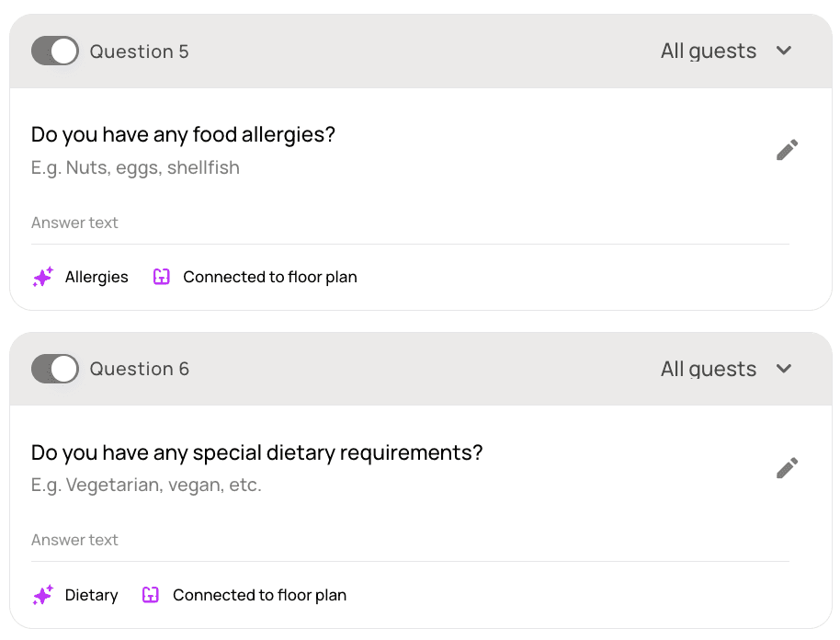Toggle Question 6 switch
The height and width of the screenshot is (640, 840).
[x=55, y=370]
